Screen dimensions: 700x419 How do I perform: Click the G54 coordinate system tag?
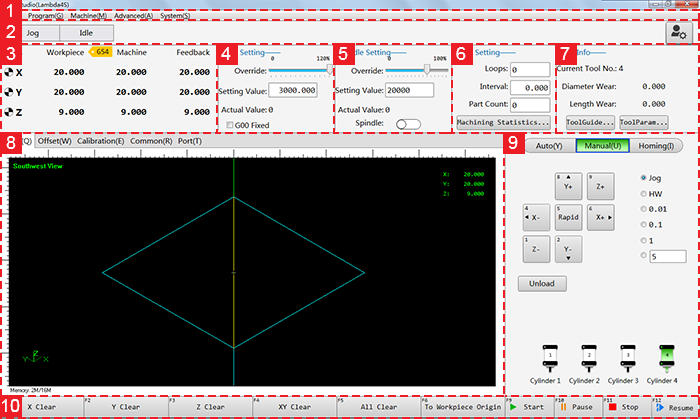pyautogui.click(x=100, y=52)
